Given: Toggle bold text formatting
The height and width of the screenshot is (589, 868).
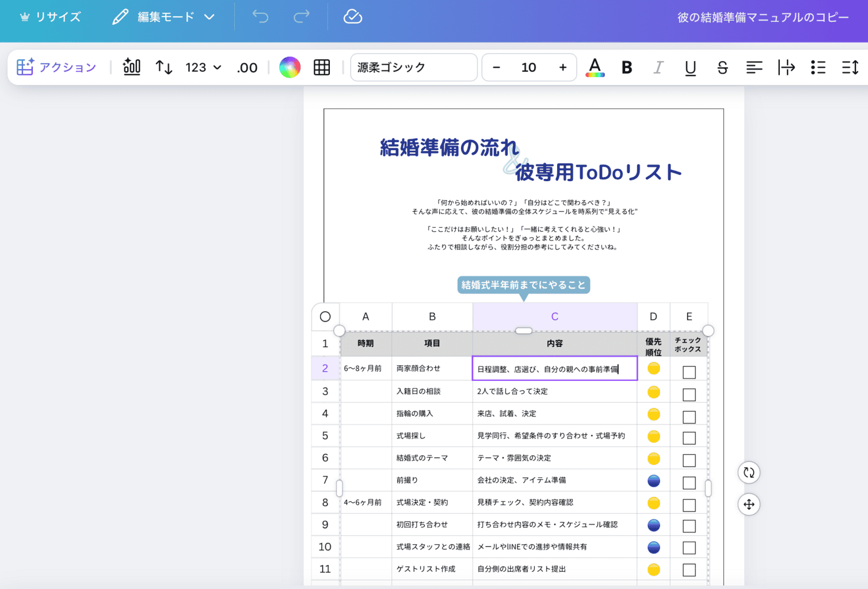Looking at the screenshot, I should [x=627, y=67].
